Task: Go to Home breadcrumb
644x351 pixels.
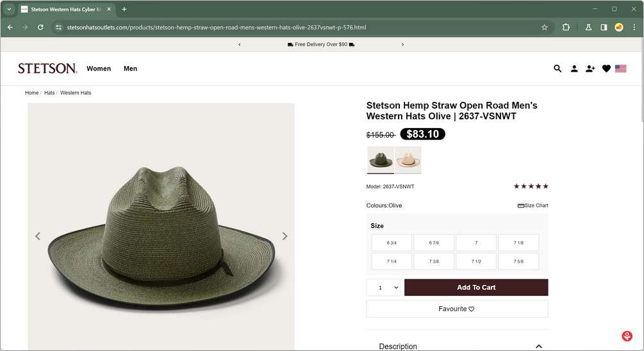Action: point(31,93)
